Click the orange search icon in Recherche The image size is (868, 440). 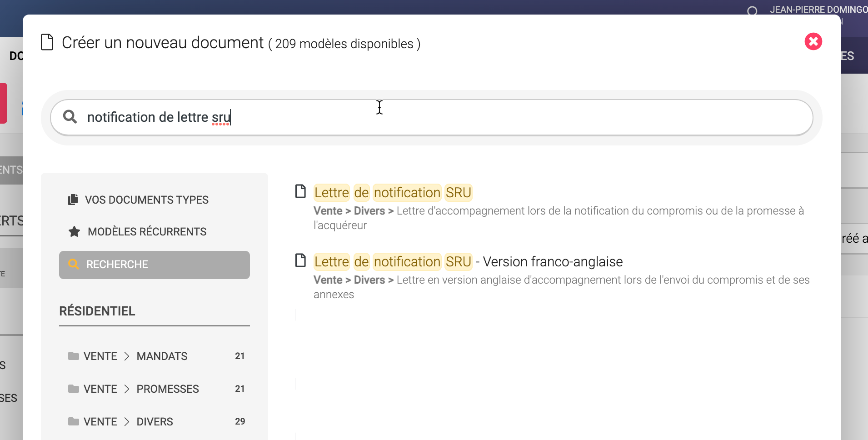coord(73,264)
